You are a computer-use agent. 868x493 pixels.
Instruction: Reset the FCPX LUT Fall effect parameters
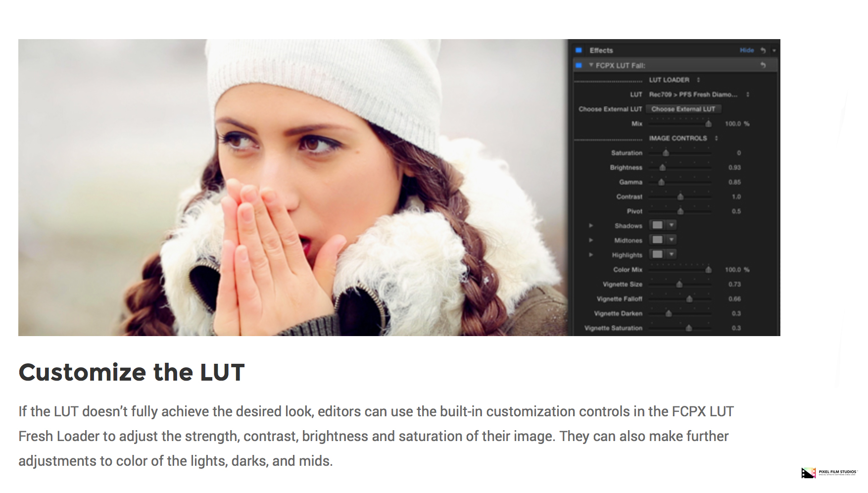pos(763,65)
